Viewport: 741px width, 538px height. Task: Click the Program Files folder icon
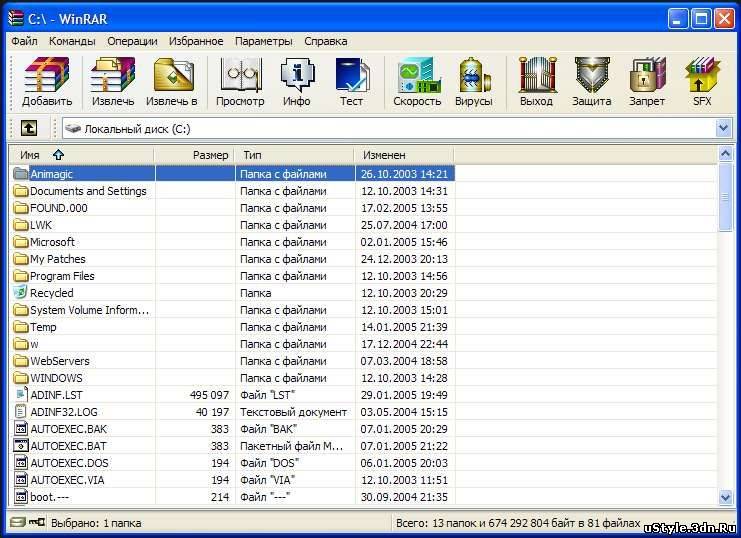tap(21, 276)
